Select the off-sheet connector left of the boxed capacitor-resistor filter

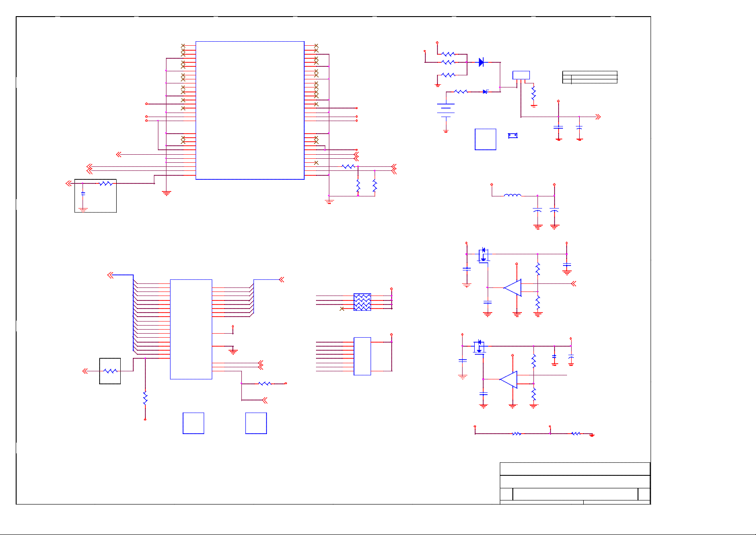coord(68,183)
